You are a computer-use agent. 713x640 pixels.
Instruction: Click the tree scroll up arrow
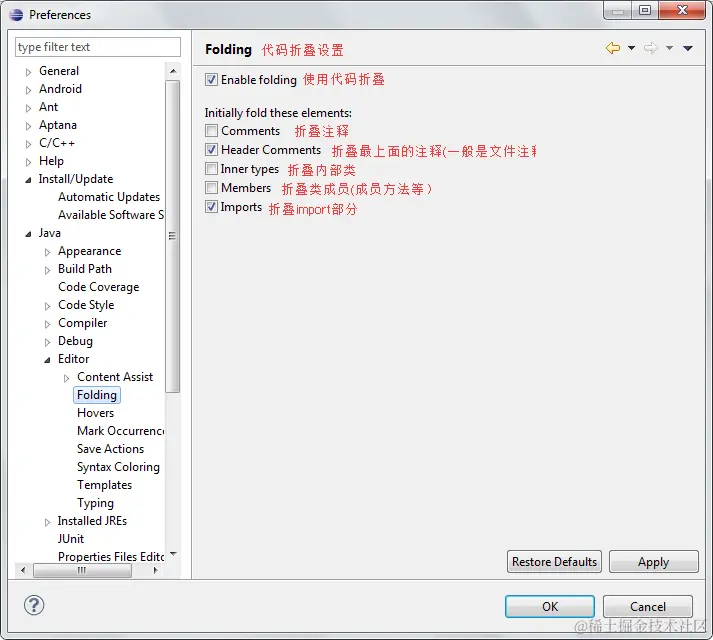click(x=173, y=71)
